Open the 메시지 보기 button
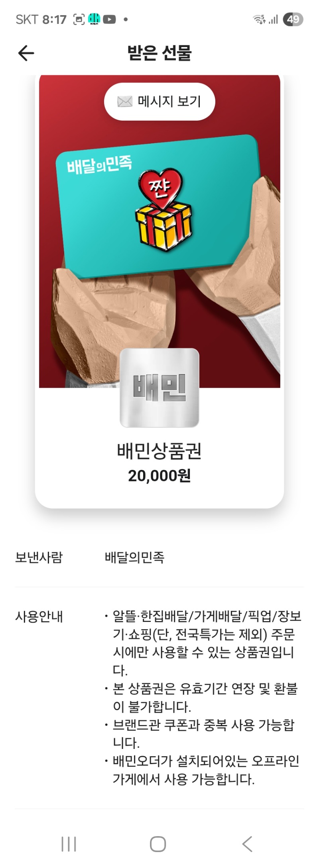Image resolution: width=319 pixels, height=868 pixels. pos(159,102)
